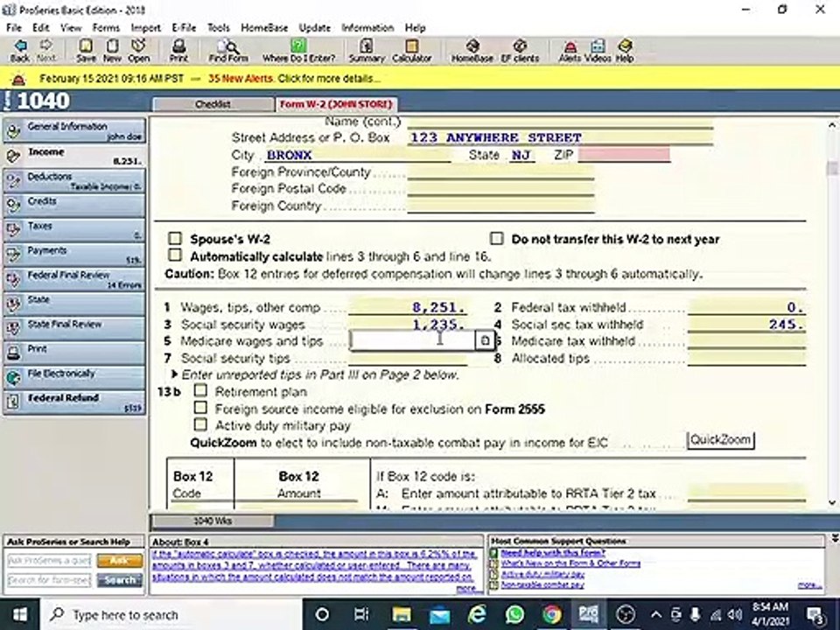This screenshot has width=840, height=630.
Task: Launch the Calculator toolbar icon
Action: 411,51
